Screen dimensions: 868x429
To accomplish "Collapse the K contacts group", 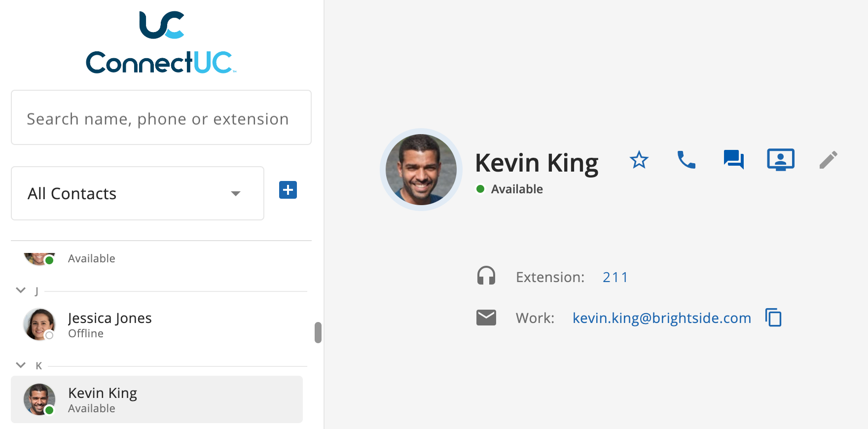I will [21, 365].
